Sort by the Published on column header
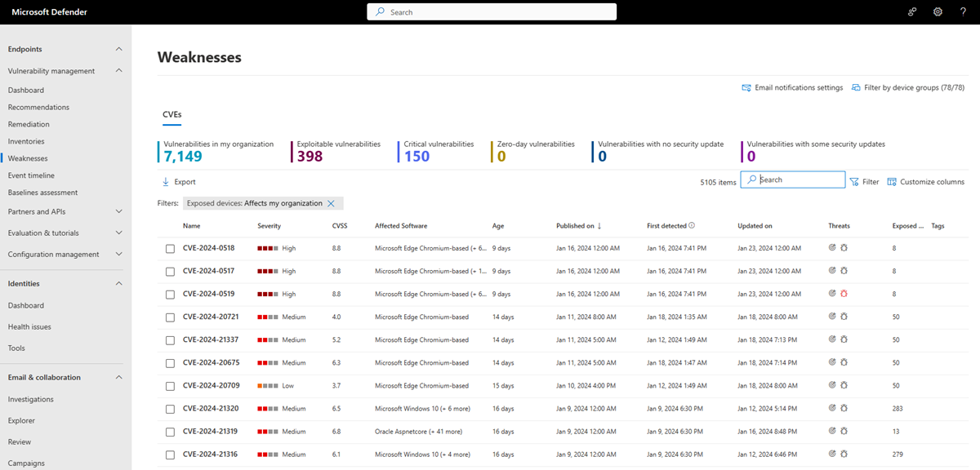Screen dimensions: 980x470 [576, 226]
